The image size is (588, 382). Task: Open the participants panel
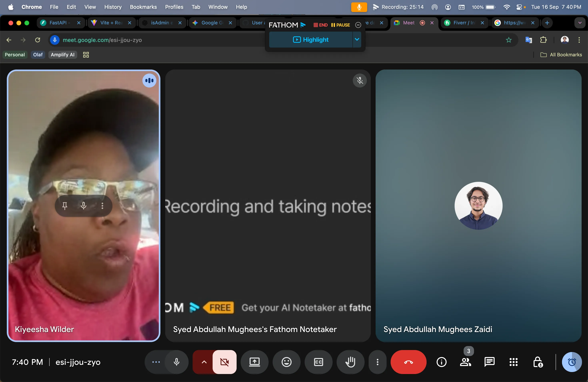[465, 362]
